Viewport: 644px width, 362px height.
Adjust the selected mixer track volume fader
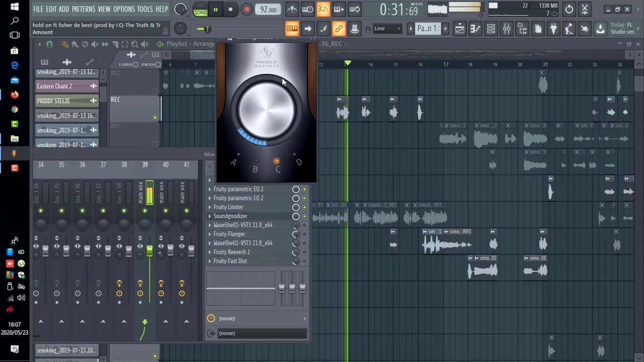(x=149, y=251)
